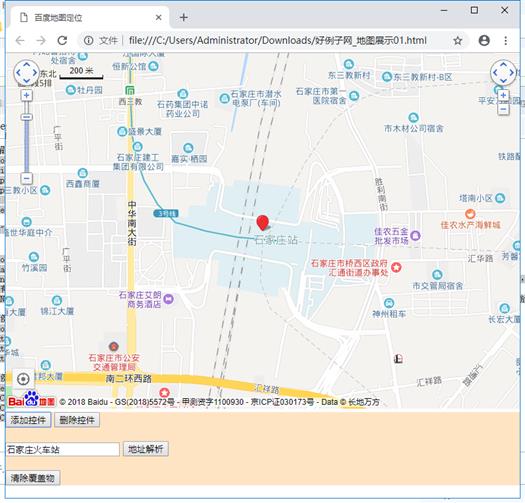Click the 200 米 scale bar
The width and height of the screenshot is (525, 503).
click(x=81, y=73)
